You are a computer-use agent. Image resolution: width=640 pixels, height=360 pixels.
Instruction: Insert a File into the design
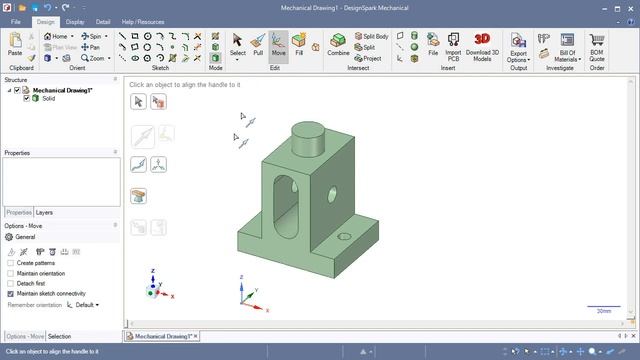433,45
